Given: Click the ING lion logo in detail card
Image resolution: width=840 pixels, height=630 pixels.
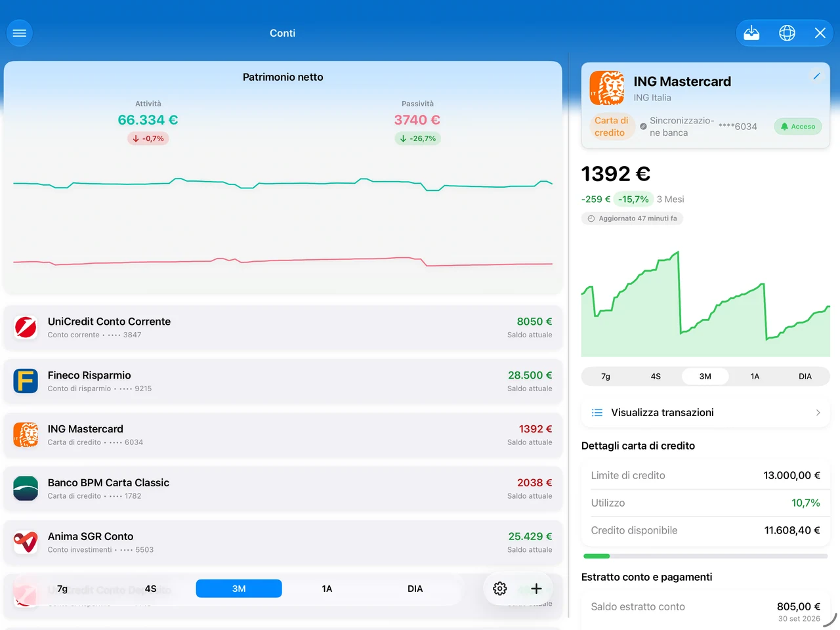Looking at the screenshot, I should (x=607, y=88).
